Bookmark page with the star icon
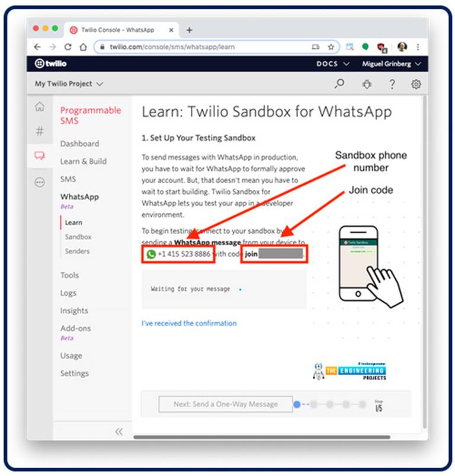The width and height of the screenshot is (455, 476). pyautogui.click(x=331, y=47)
